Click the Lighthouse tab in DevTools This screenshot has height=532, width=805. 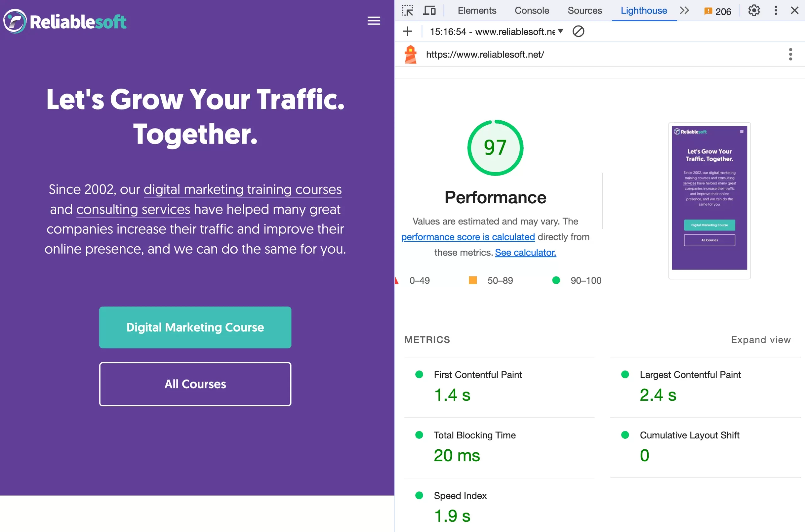(x=643, y=10)
